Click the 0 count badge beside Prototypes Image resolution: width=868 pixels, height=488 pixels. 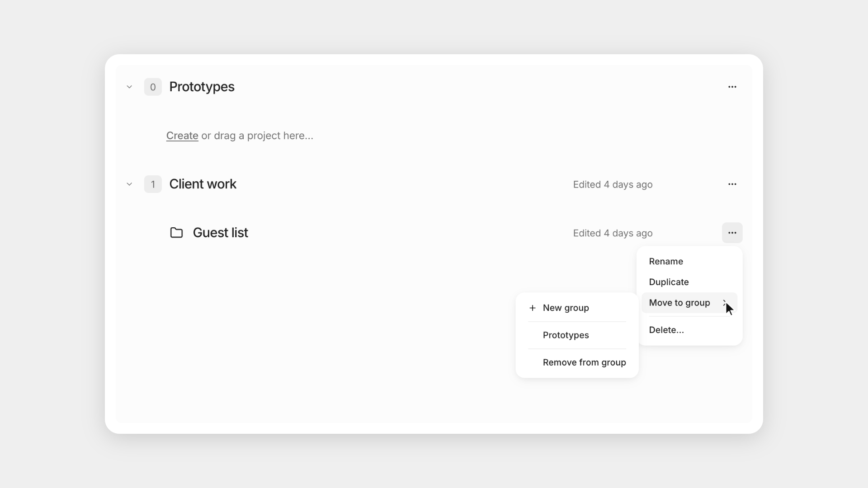pos(153,87)
